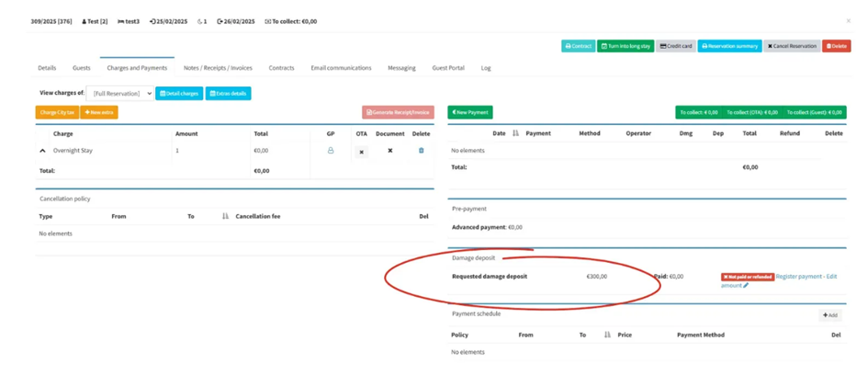Open the Credit card details

[x=676, y=47]
